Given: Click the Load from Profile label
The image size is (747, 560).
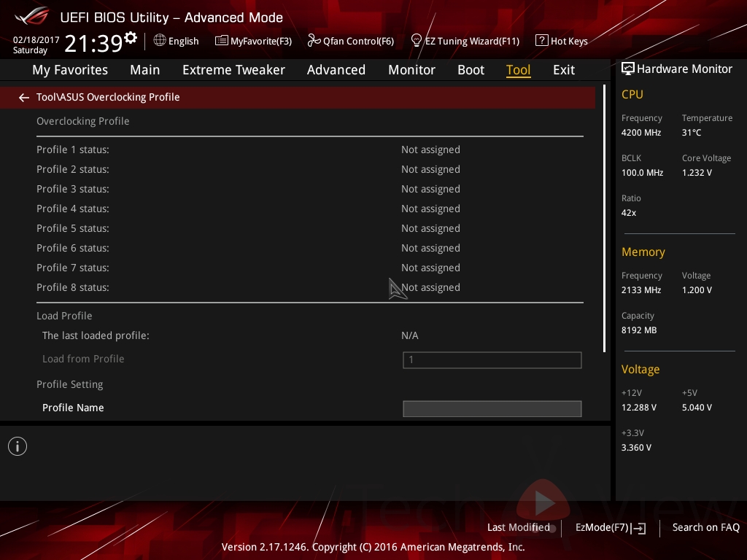Looking at the screenshot, I should [83, 359].
